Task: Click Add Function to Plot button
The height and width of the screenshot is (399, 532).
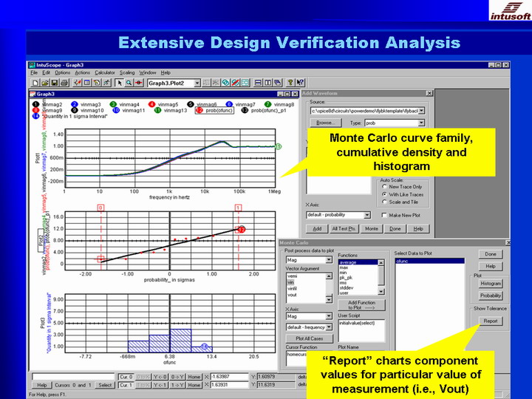Action: pos(361,305)
